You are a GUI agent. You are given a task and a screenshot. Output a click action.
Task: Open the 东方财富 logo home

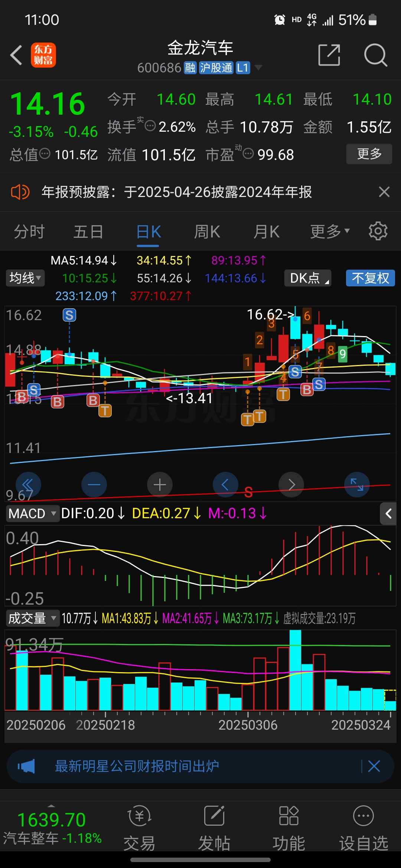click(43, 55)
